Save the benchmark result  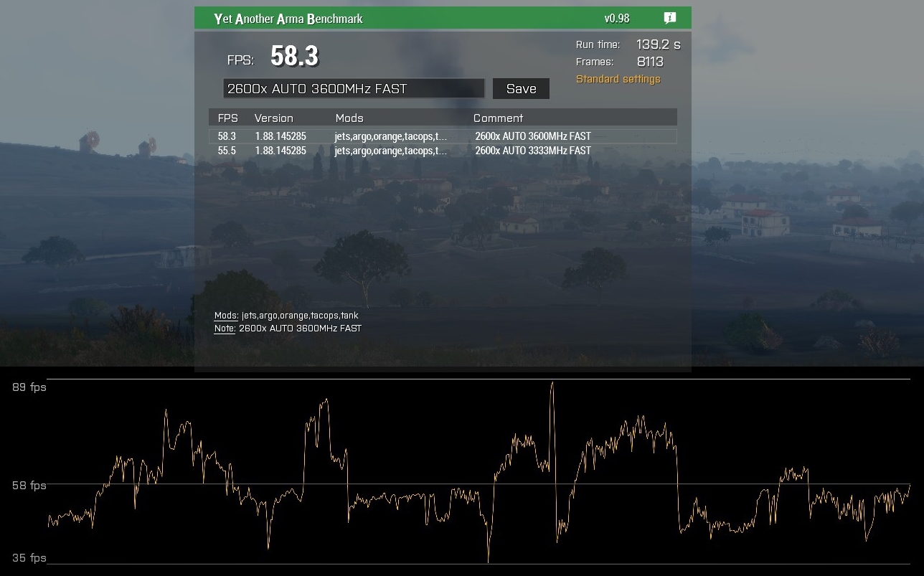click(521, 89)
